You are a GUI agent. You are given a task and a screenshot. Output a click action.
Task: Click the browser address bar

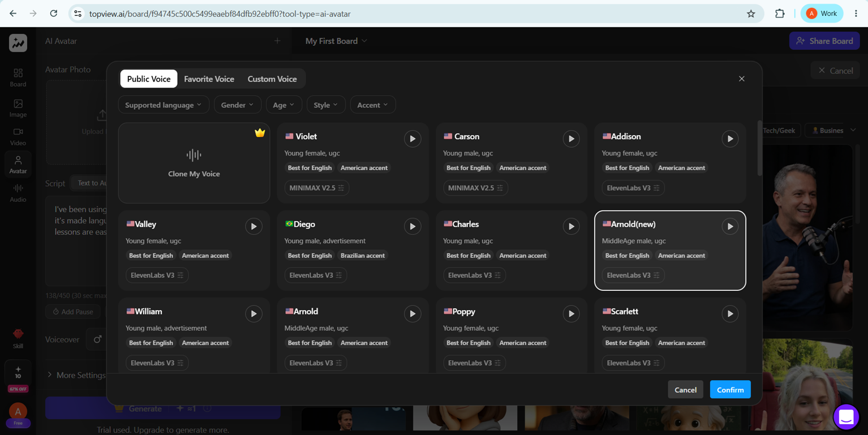416,14
